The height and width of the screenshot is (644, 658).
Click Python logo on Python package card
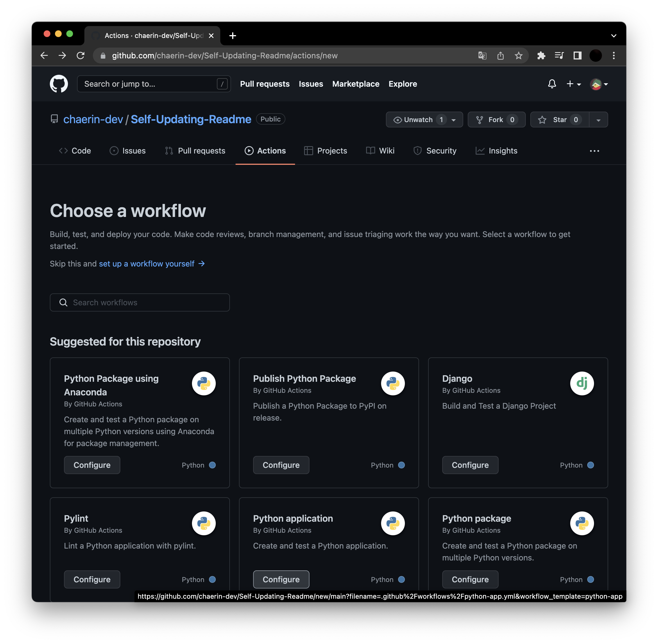[582, 523]
